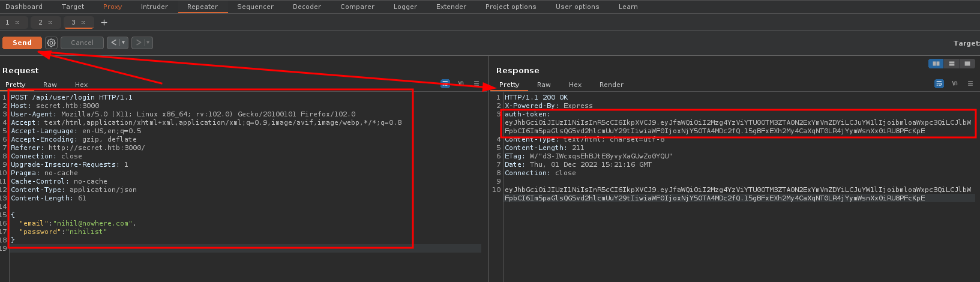The width and height of the screenshot is (980, 282).
Task: Expand the forward history dropdown arrow
Action: click(x=148, y=43)
